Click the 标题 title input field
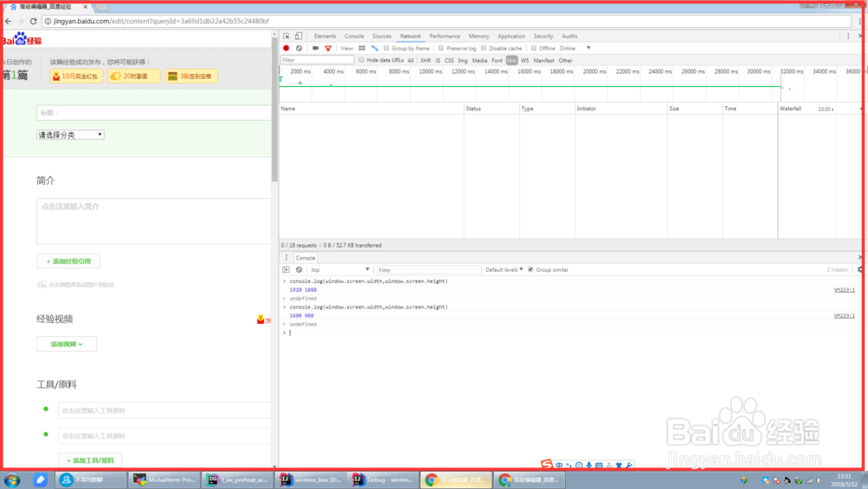This screenshot has height=489, width=868. pos(154,112)
